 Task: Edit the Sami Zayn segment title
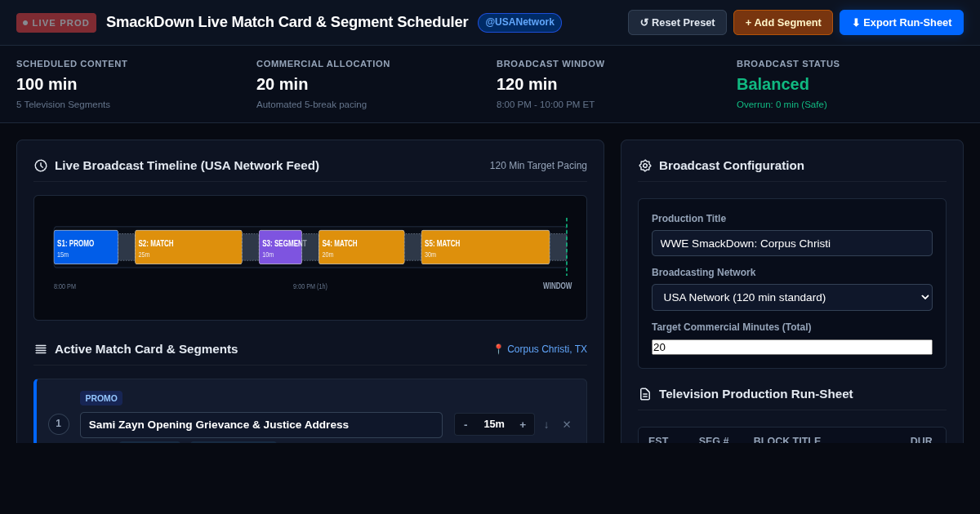click(261, 424)
